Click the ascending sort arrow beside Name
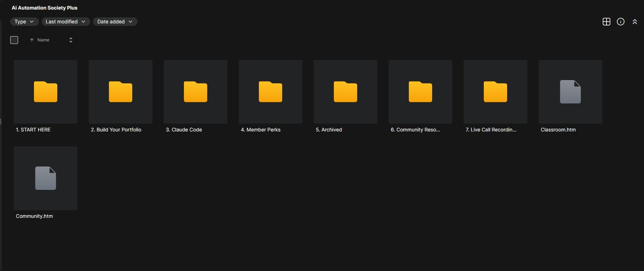644x271 pixels. pyautogui.click(x=32, y=40)
